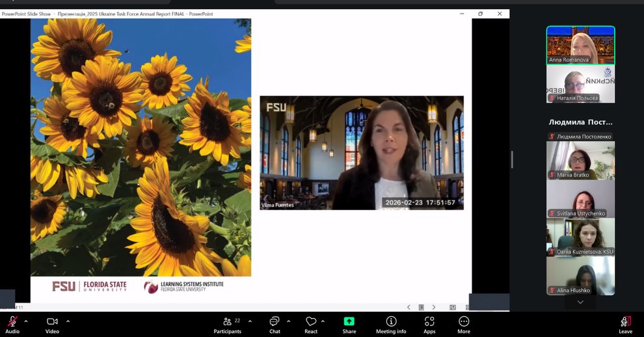This screenshot has width=644, height=337.
Task: Go to the next slide arrow in slideshow
Action: point(434,307)
